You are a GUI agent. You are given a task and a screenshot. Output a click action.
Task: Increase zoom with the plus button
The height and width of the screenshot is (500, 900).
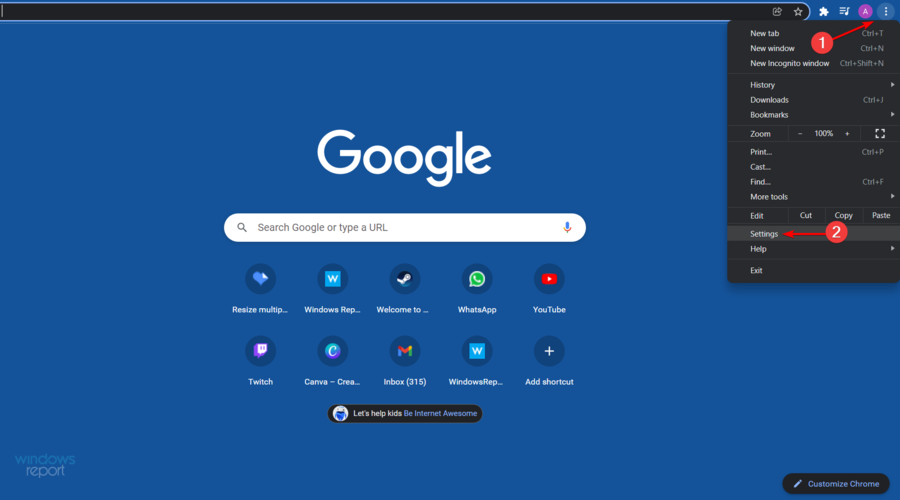[847, 134]
